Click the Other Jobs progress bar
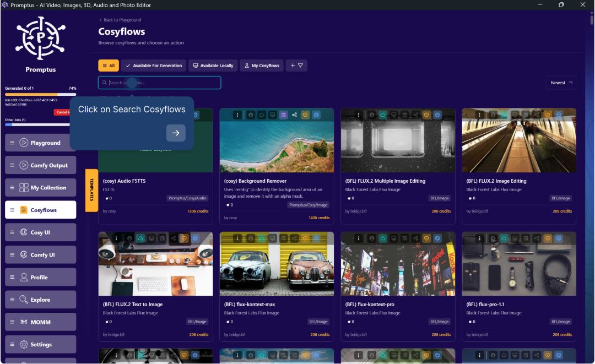 click(37, 124)
